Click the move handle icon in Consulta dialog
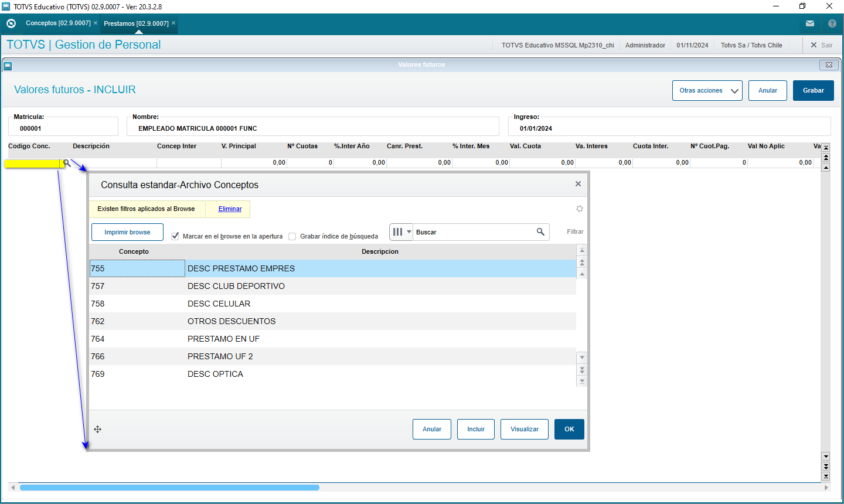844x504 pixels. click(98, 430)
